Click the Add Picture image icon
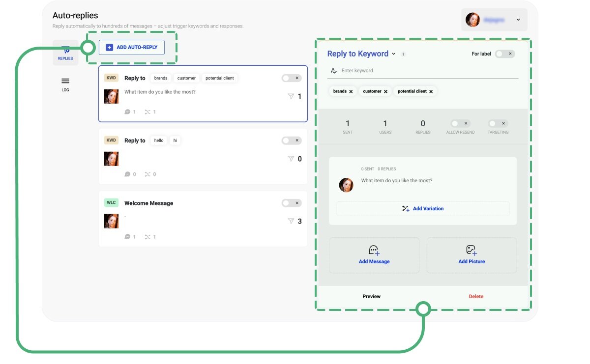 point(472,251)
